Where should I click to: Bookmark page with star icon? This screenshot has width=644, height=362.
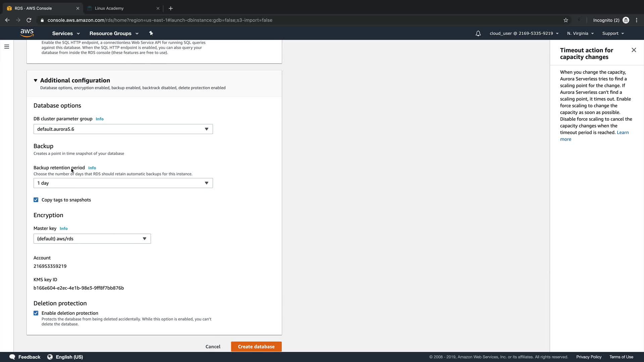(566, 20)
